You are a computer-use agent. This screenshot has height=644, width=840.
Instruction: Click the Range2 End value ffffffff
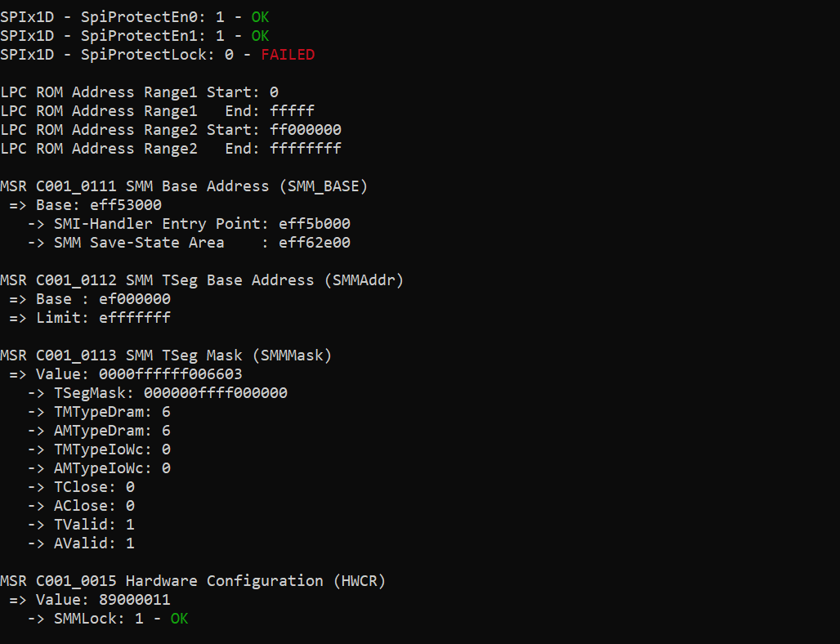tap(306, 149)
